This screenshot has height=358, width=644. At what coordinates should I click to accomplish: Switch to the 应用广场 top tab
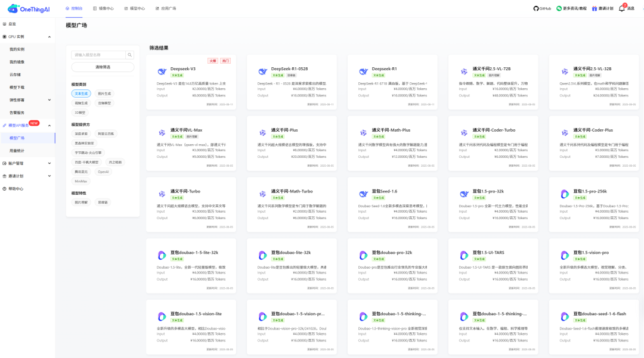tap(165, 8)
